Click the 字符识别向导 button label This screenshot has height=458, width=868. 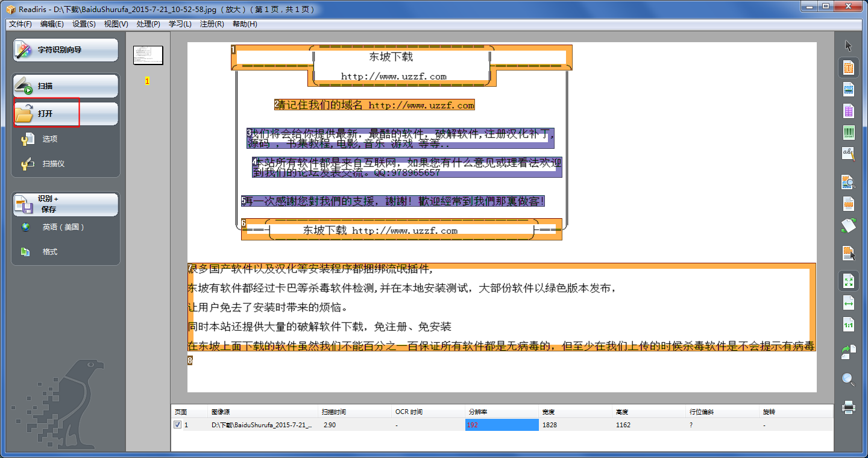pyautogui.click(x=60, y=50)
